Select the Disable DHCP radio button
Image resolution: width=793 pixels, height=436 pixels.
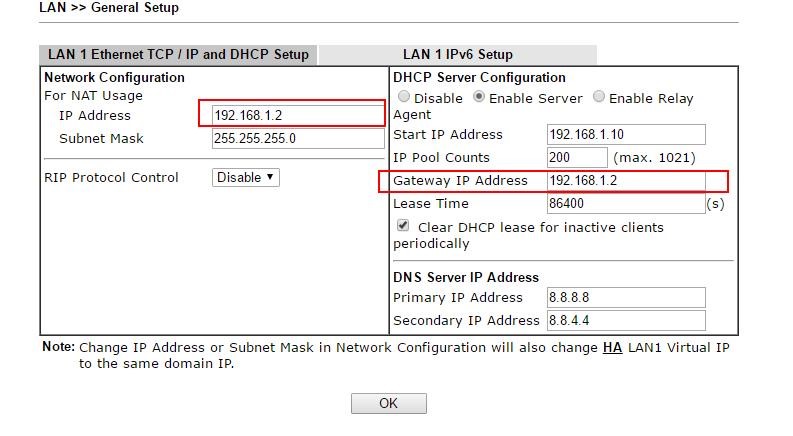click(404, 97)
